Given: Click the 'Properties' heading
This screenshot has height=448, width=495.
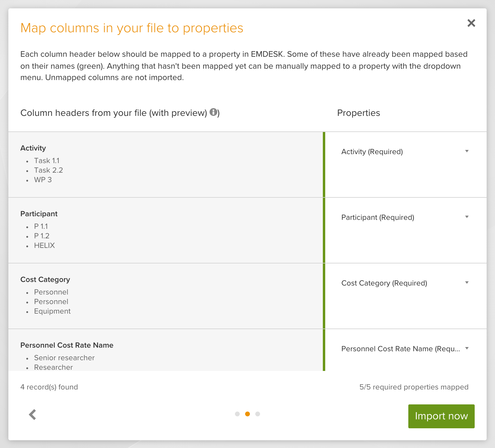Looking at the screenshot, I should 359,113.
